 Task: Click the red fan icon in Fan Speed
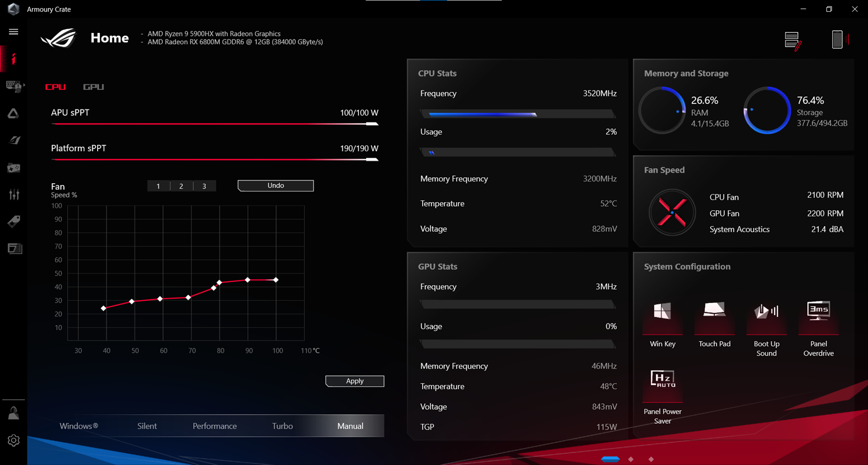pyautogui.click(x=672, y=212)
